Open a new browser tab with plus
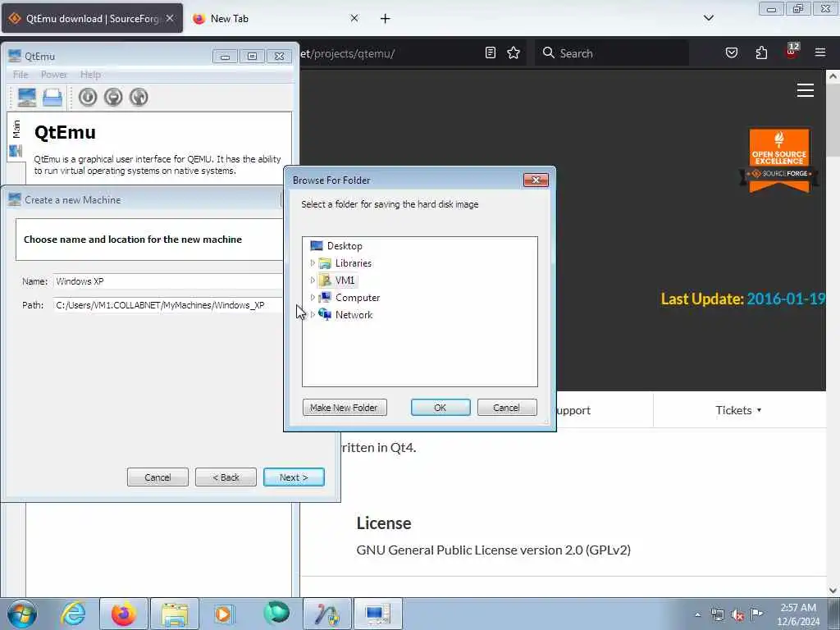The image size is (840, 630). coord(386,19)
